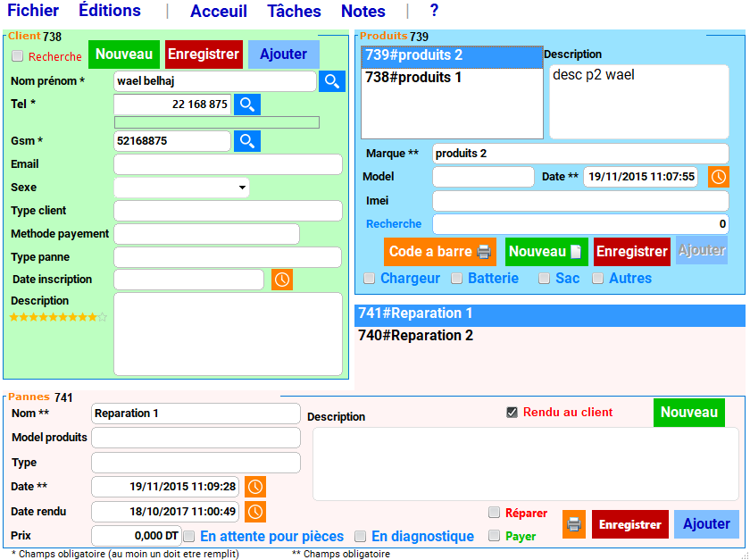Check the Sac accessory option
Screen dimensions: 750x560
tap(545, 279)
